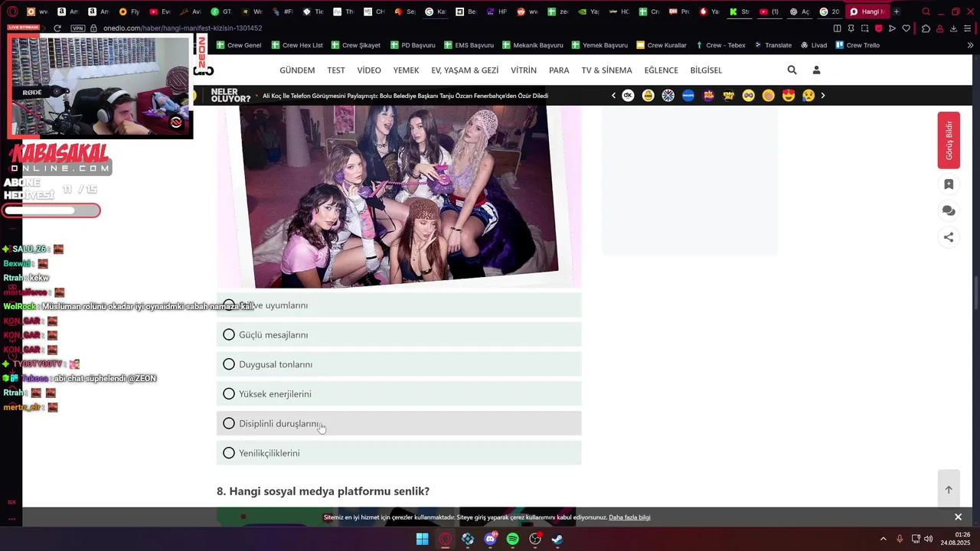
Task: Choose the first answer ending 'uyumlarını'
Action: [399, 305]
